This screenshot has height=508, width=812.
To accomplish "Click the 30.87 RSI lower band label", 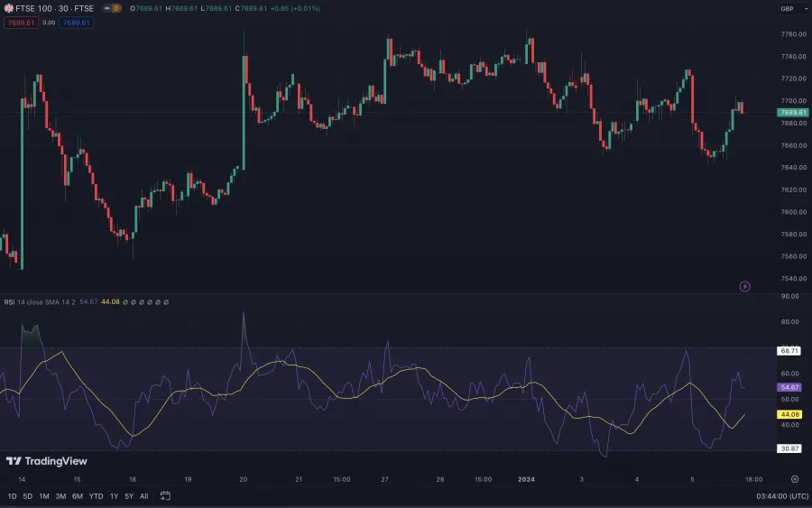I will pos(789,448).
